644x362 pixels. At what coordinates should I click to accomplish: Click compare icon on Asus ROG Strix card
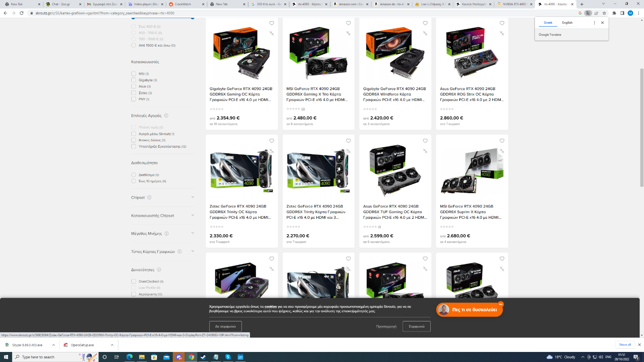[x=502, y=33]
